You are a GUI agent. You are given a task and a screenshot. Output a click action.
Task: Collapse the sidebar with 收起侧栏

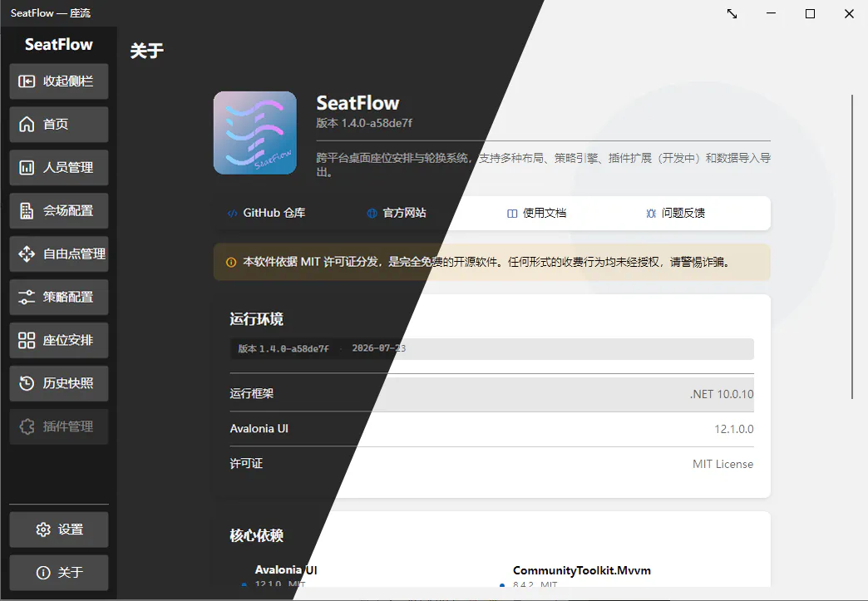point(59,81)
